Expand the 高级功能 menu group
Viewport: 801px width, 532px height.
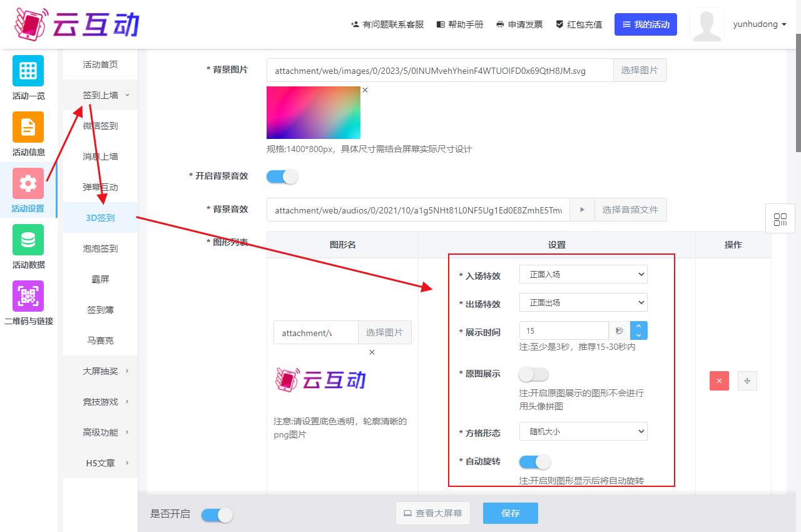[100, 432]
